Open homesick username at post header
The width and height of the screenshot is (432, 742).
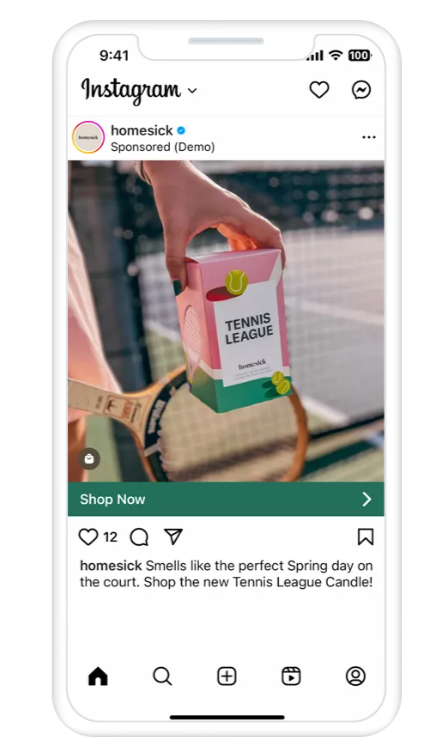[141, 130]
